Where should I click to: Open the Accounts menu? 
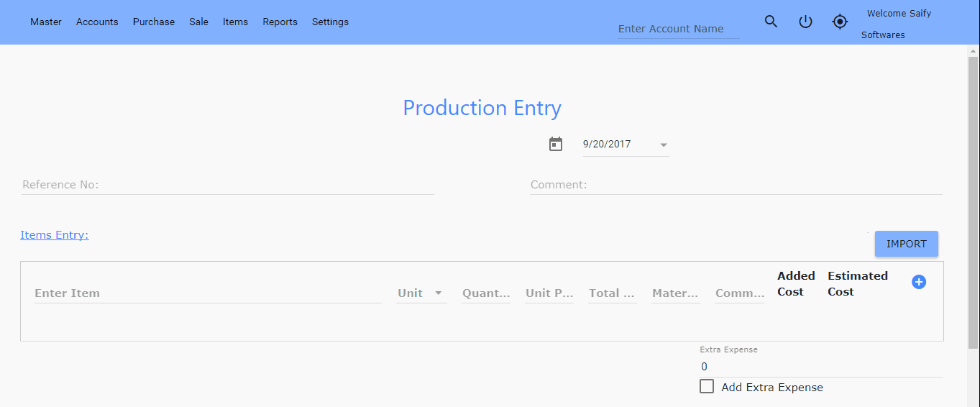pos(97,22)
